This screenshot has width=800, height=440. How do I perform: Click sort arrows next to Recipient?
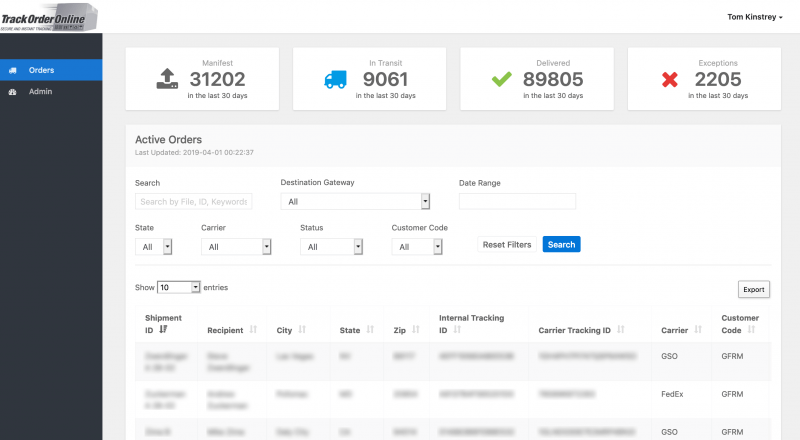click(253, 329)
